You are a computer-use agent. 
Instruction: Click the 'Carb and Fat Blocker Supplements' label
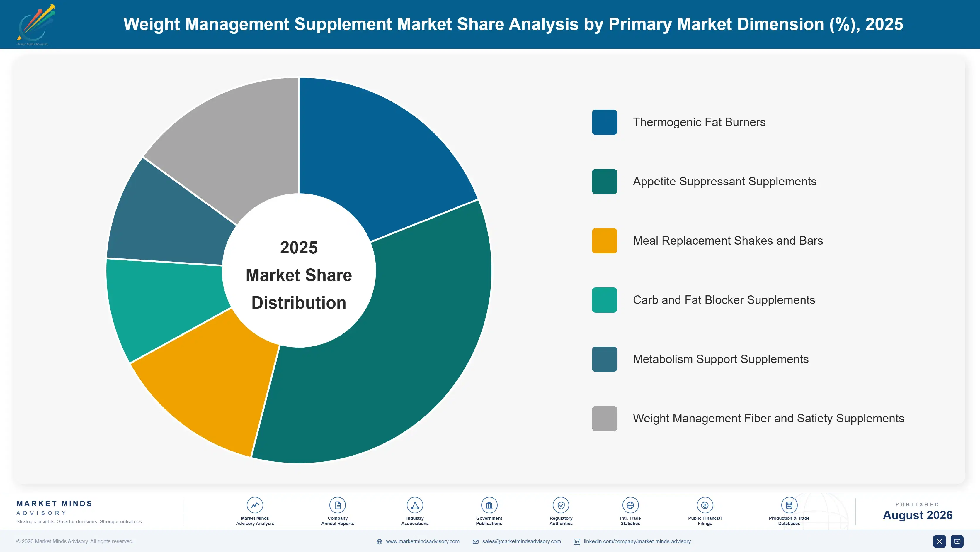pyautogui.click(x=724, y=300)
